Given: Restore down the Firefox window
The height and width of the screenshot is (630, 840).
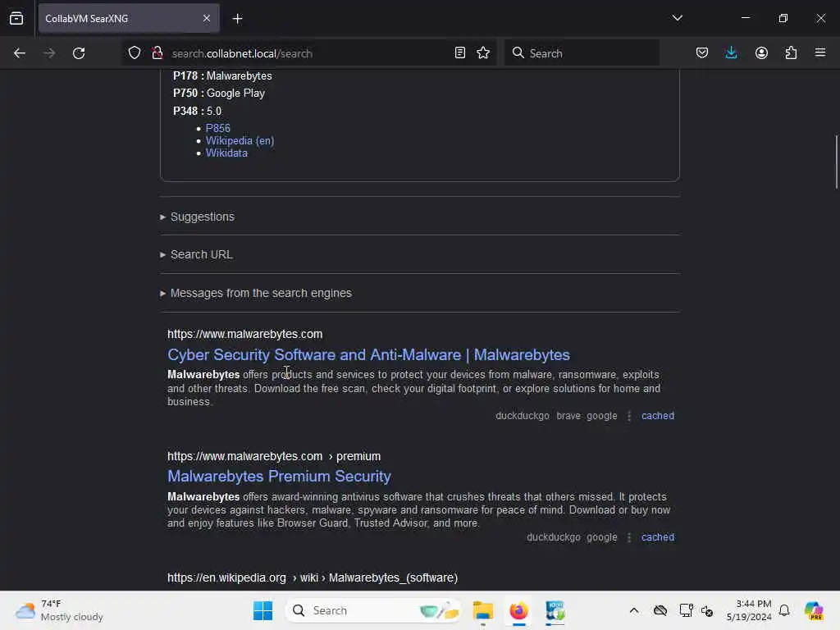Looking at the screenshot, I should coord(783,18).
